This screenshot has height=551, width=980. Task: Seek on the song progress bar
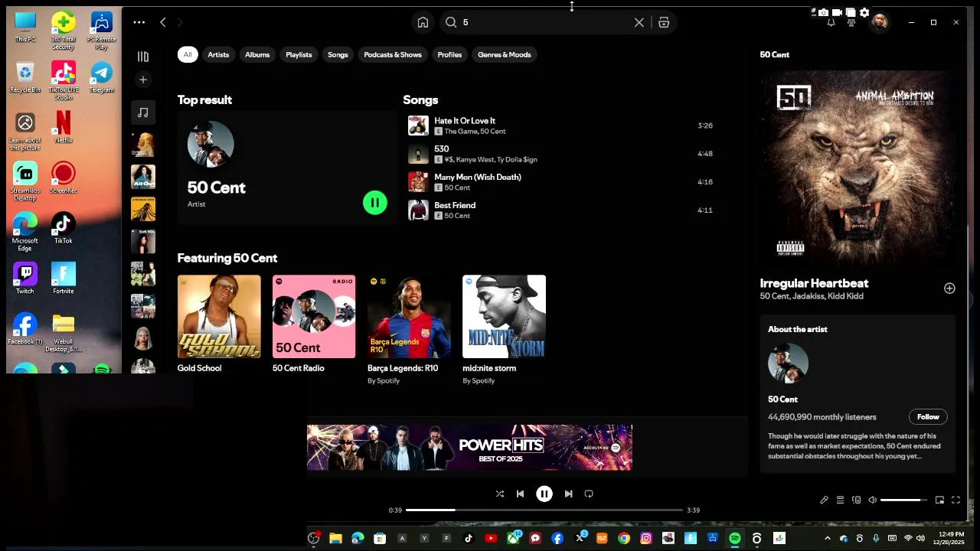pos(544,510)
